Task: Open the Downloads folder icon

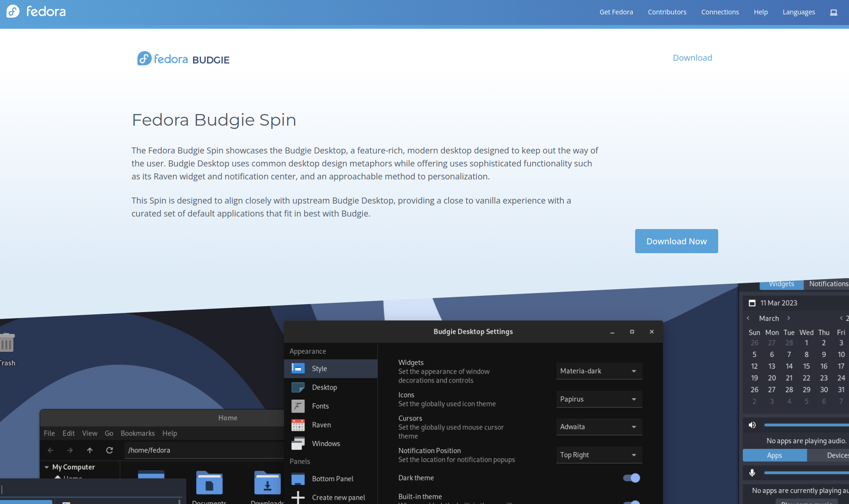Action: pos(267,484)
